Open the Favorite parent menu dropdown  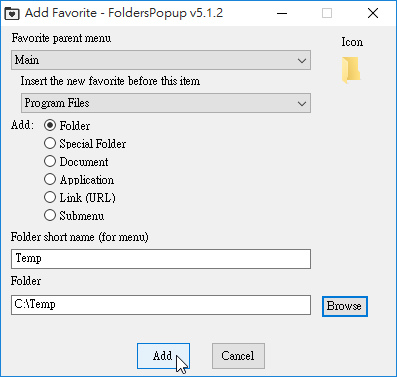161,60
